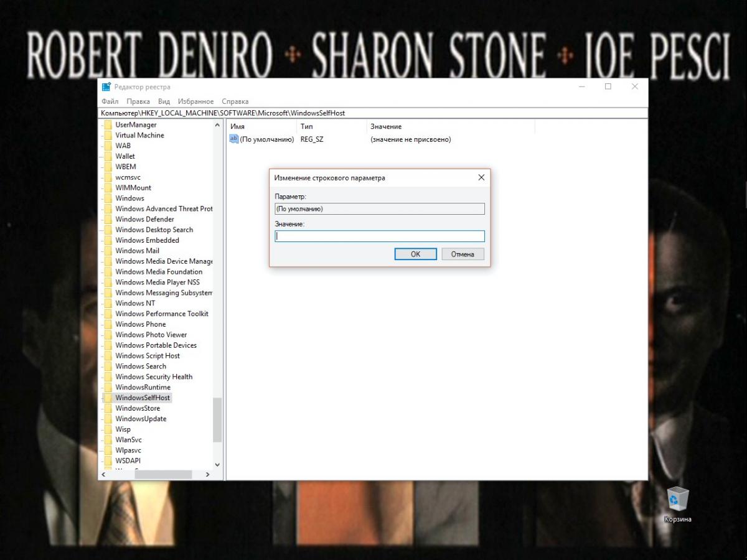The width and height of the screenshot is (747, 560).
Task: Click the Тип column header
Action: click(306, 126)
